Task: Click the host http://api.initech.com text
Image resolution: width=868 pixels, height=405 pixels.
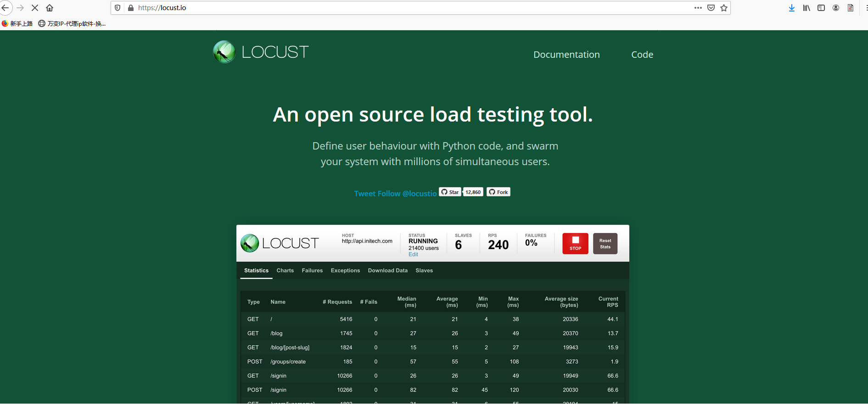Action: pos(367,241)
